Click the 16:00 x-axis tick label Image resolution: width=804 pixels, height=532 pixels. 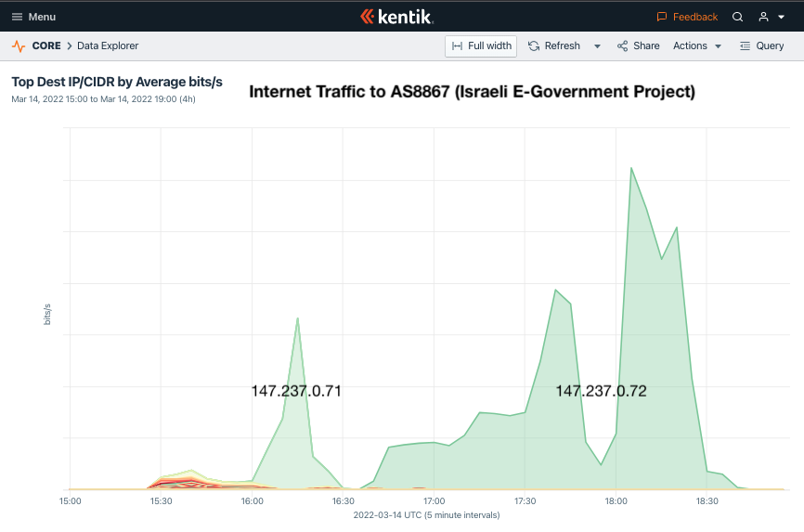253,501
